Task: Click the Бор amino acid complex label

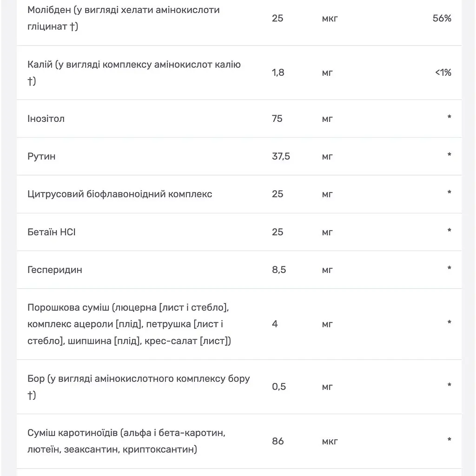Action: pos(139,387)
